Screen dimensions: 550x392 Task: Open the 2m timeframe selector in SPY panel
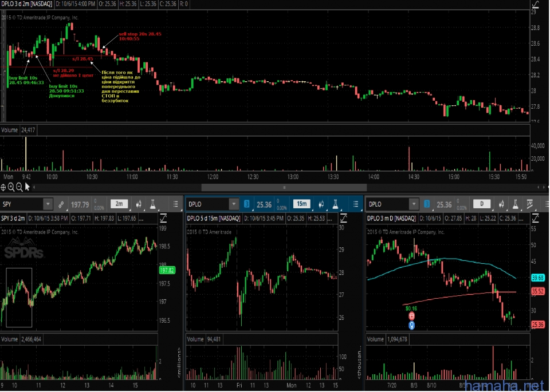pyautogui.click(x=119, y=204)
